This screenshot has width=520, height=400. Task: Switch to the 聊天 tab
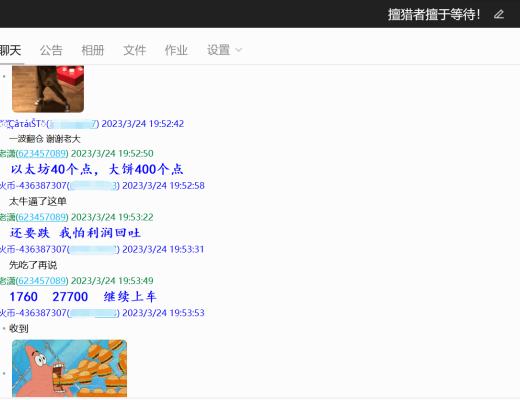point(10,50)
